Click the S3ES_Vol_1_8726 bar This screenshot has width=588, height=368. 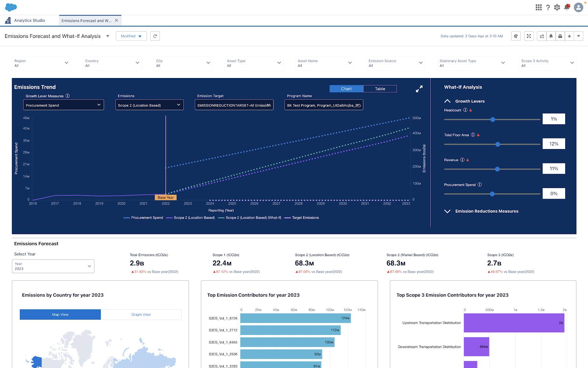tap(295, 318)
